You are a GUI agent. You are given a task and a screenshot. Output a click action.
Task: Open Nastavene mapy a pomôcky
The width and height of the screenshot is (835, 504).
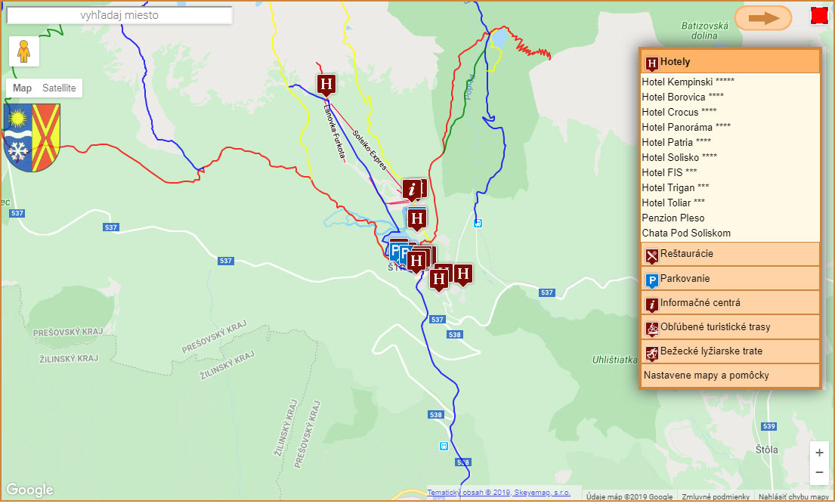[x=729, y=376]
